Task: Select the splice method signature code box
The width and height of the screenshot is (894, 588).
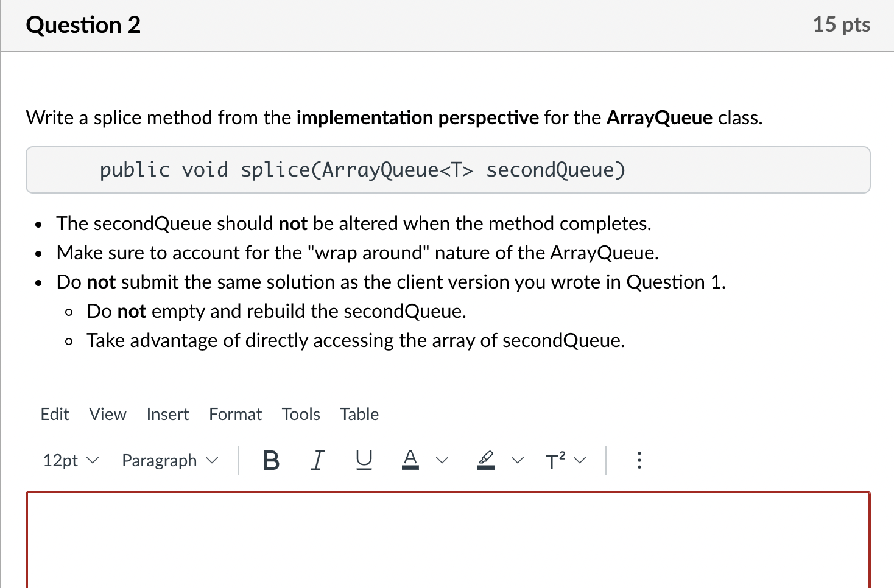Action: 447,170
